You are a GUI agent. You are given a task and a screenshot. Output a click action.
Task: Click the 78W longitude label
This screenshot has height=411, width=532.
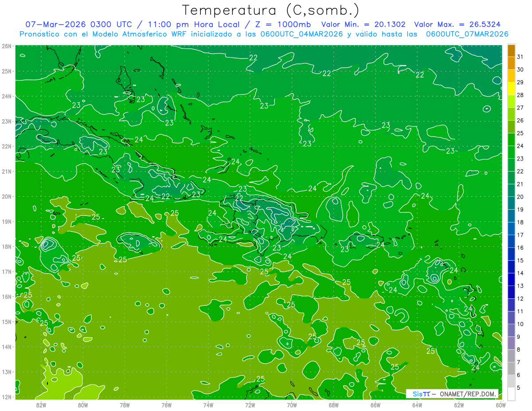click(125, 405)
